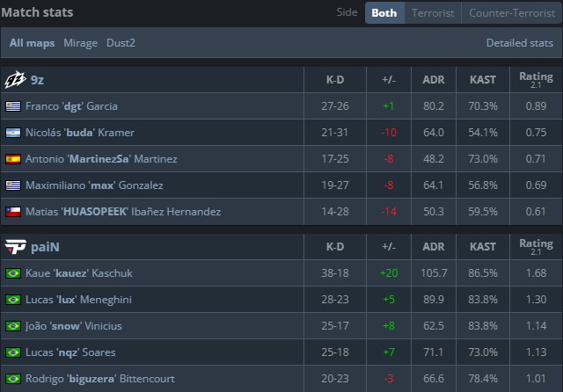This screenshot has width=563, height=392.
Task: Switch to the Mirage map tab
Action: coord(80,42)
